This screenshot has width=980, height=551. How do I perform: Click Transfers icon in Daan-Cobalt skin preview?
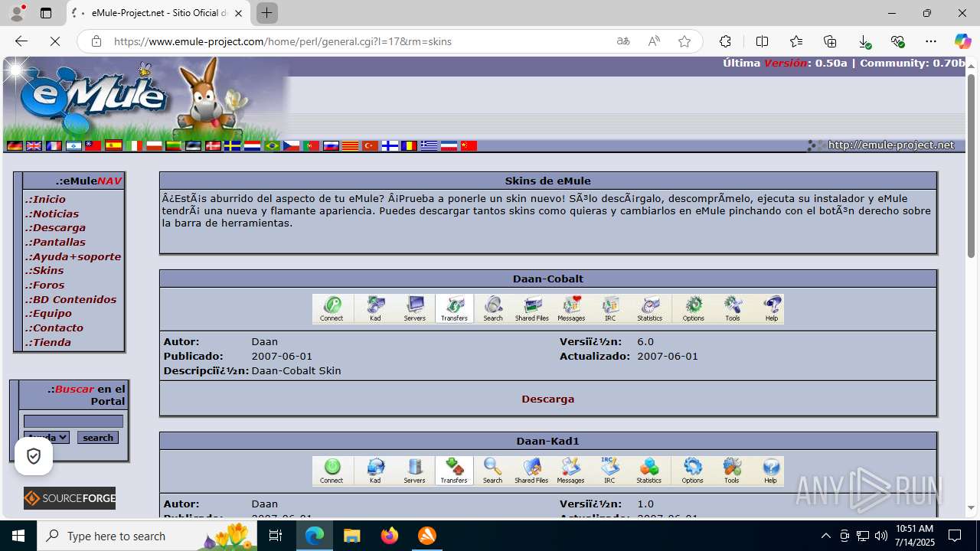(x=454, y=308)
